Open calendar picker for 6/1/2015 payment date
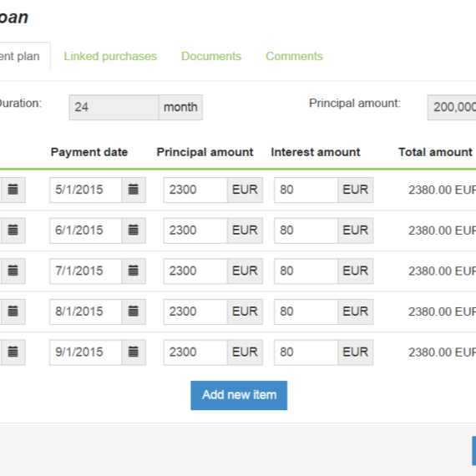 (x=134, y=230)
